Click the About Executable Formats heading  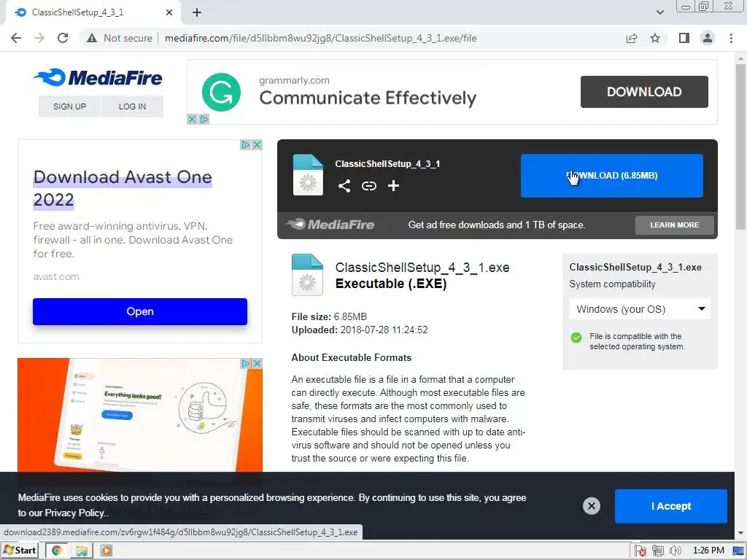351,357
